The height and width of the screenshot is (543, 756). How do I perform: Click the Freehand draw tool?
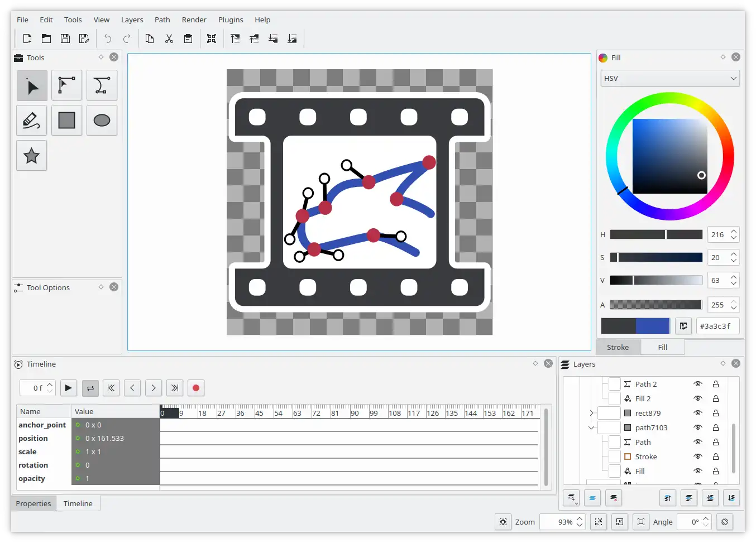click(x=32, y=121)
